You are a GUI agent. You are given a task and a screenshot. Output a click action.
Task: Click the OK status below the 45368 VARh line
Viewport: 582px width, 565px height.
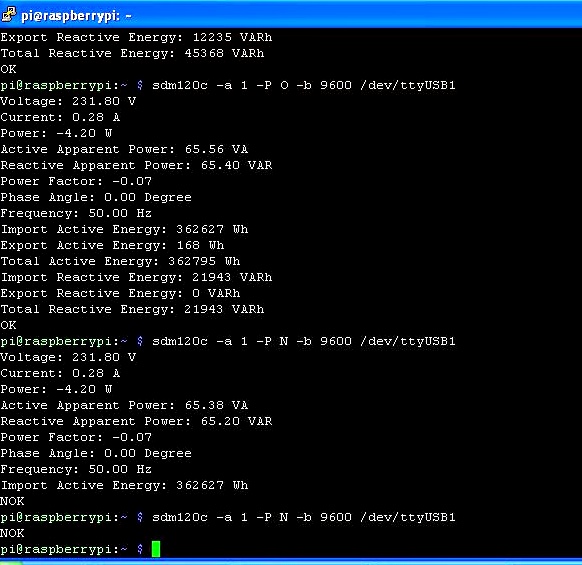point(8,69)
